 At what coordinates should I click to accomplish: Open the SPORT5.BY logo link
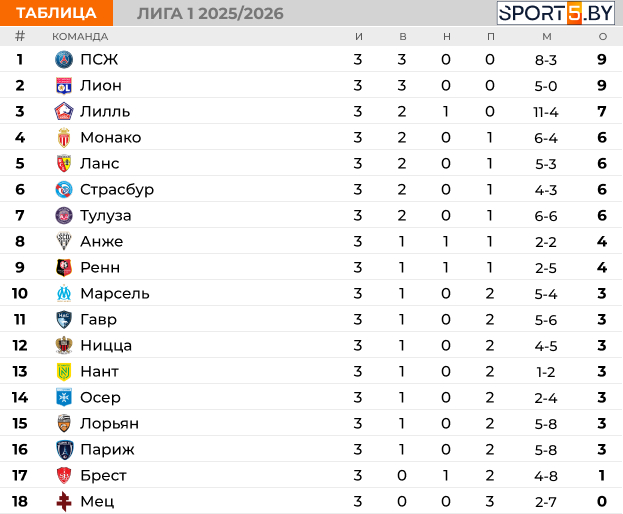(556, 13)
